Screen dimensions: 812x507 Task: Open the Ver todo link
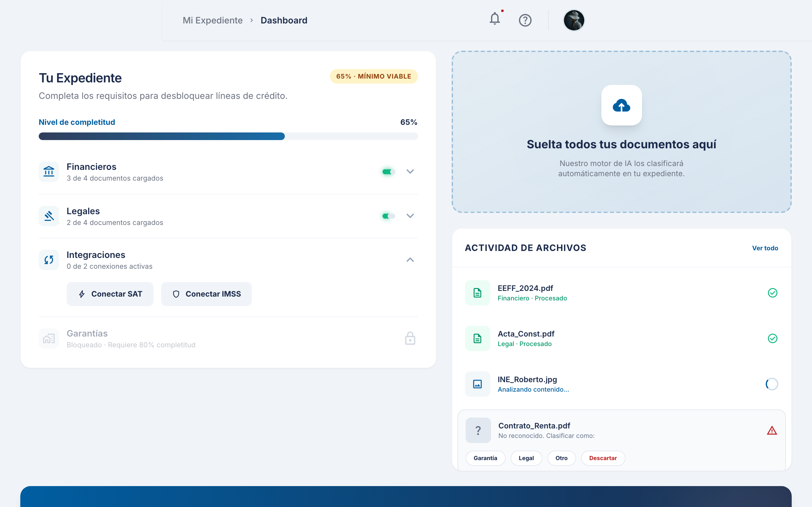point(765,248)
